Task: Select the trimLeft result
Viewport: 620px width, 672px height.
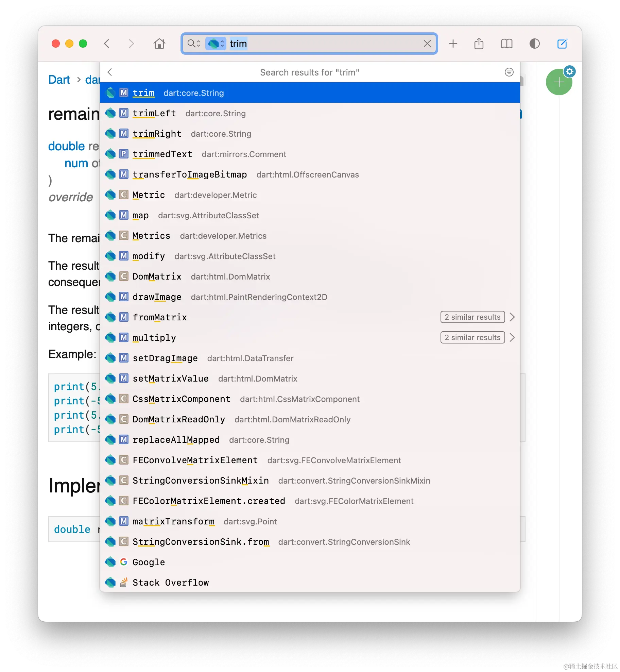Action: (310, 113)
